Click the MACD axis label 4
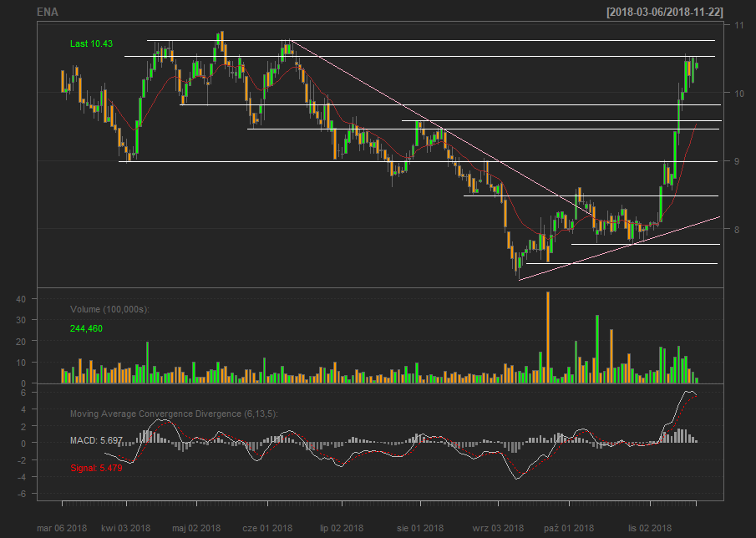The height and width of the screenshot is (538, 756). tap(23, 409)
